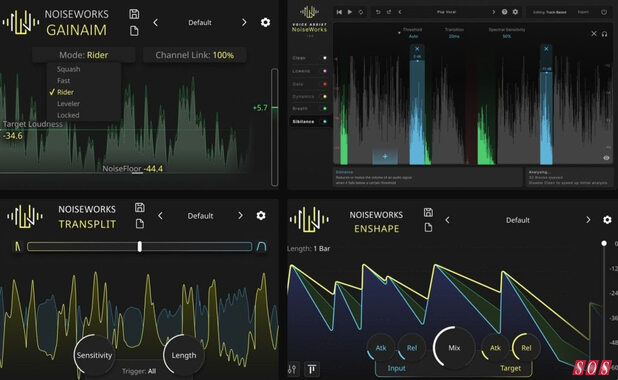Image resolution: width=618 pixels, height=380 pixels.
Task: Save preset in the Transplit panel
Action: click(140, 207)
